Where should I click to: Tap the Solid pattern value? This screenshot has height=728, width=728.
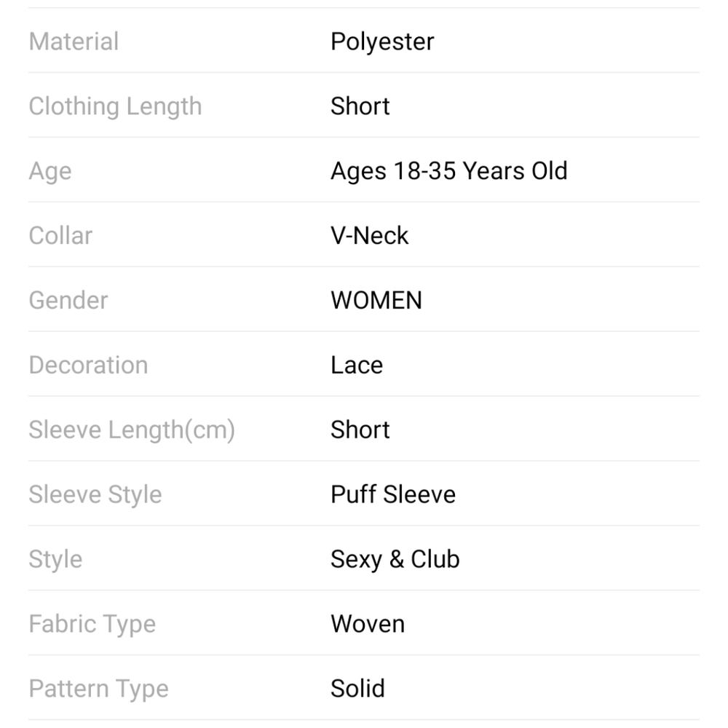pyautogui.click(x=357, y=688)
